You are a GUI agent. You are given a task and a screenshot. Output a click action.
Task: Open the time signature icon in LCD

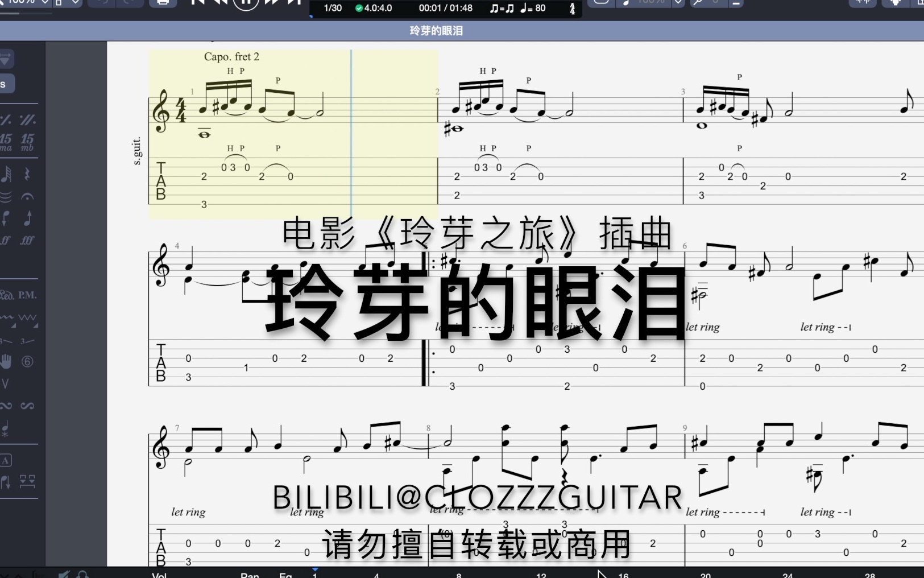pos(572,9)
